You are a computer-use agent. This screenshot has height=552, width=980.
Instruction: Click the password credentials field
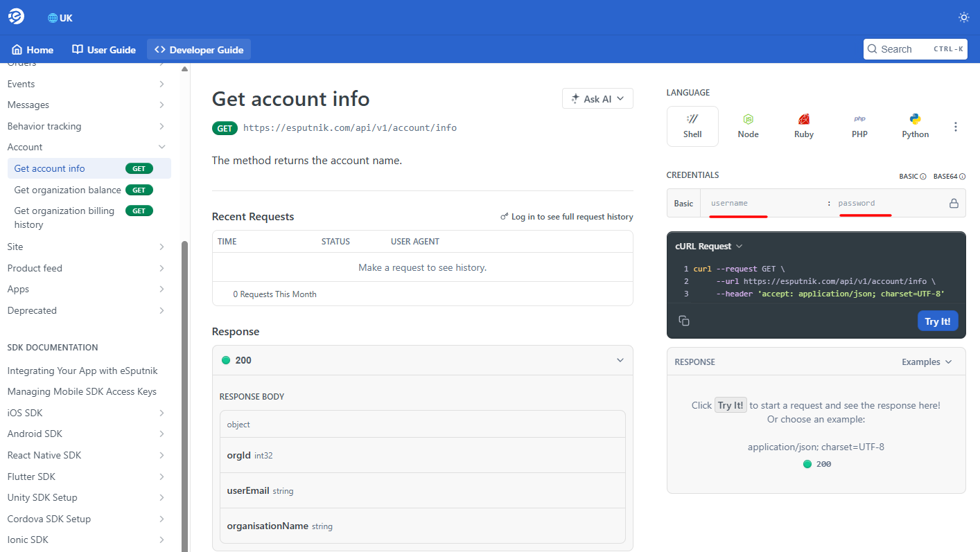(x=889, y=203)
